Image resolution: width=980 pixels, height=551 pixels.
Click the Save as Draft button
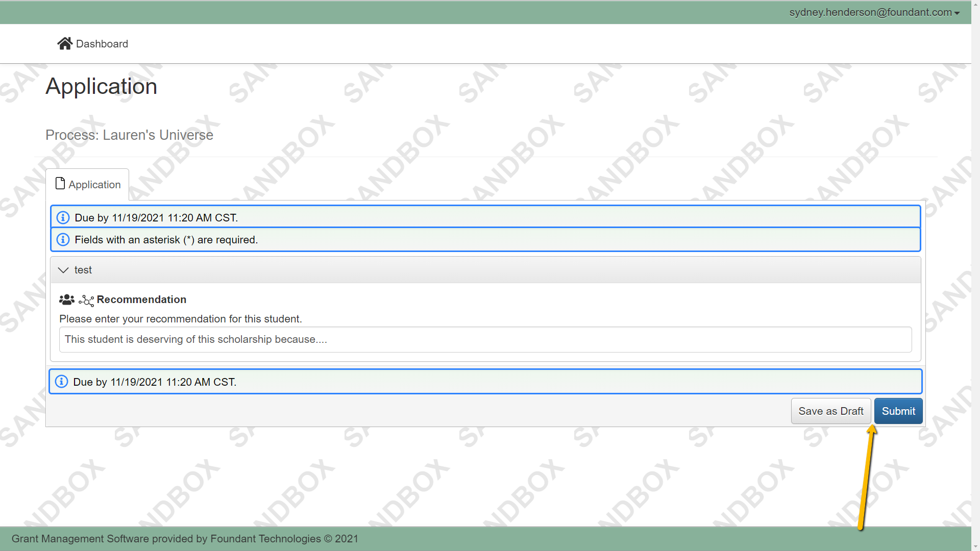coord(831,411)
